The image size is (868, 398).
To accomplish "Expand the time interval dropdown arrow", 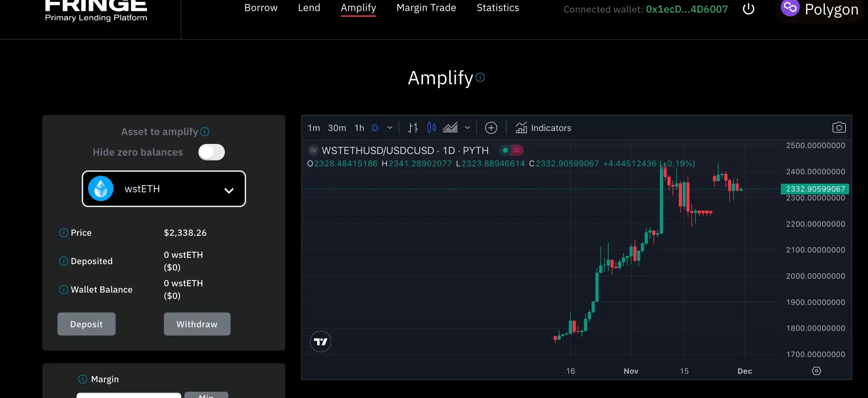I will point(390,128).
